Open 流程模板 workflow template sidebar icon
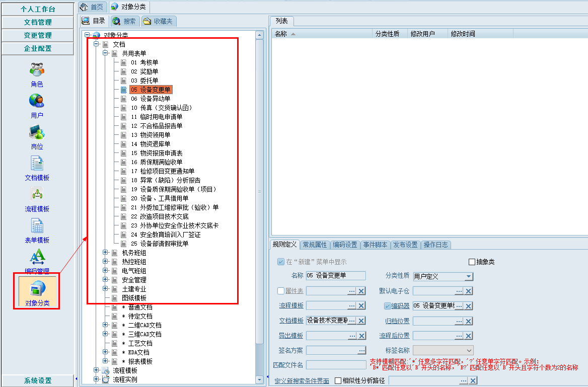Viewport: 588px width, 387px height. [37, 194]
